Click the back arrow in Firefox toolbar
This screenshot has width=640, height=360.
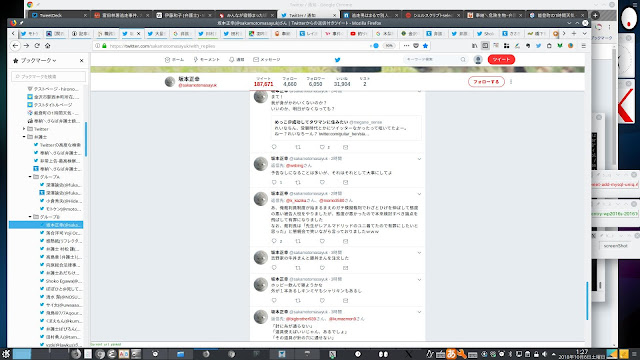pos(16,46)
